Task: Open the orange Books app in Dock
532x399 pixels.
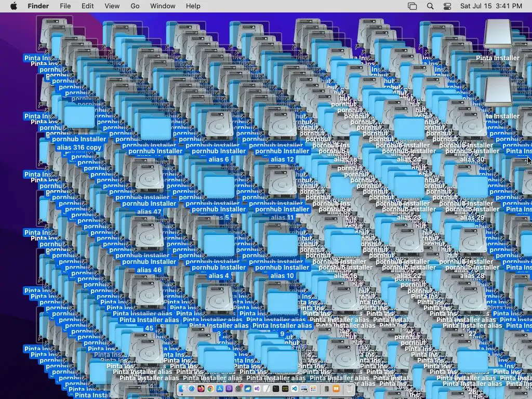Action: [336, 389]
